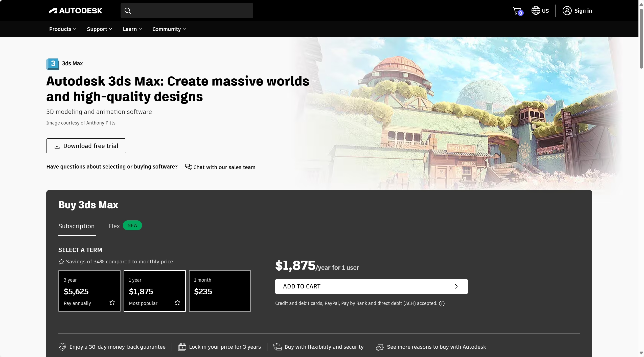Click the Sign in link
This screenshot has width=644, height=357.
583,11
